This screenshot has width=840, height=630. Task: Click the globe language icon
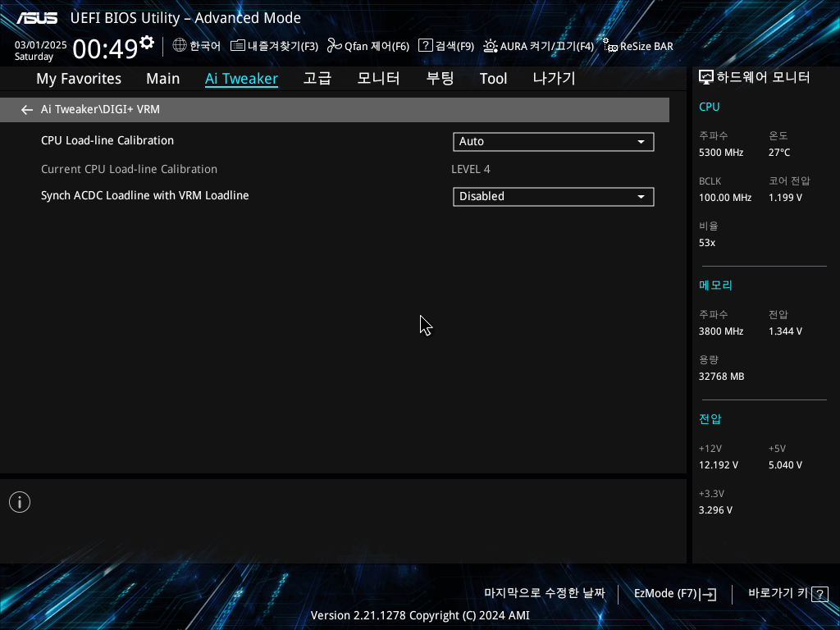pyautogui.click(x=180, y=46)
